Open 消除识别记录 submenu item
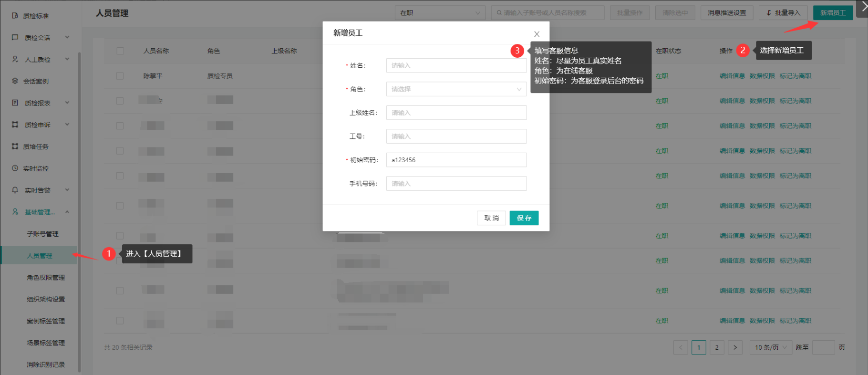This screenshot has width=868, height=375. pos(46,365)
